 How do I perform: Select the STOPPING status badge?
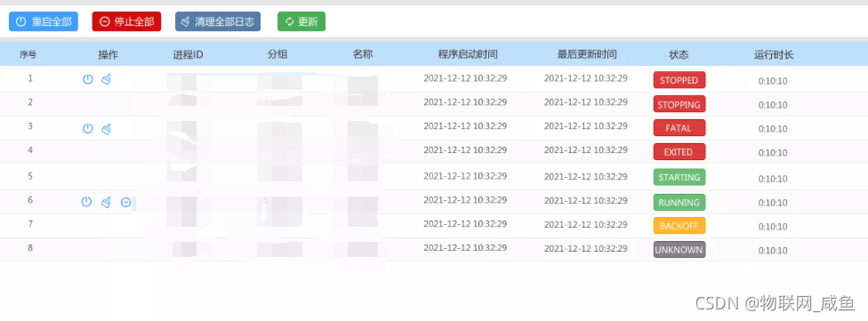679,104
